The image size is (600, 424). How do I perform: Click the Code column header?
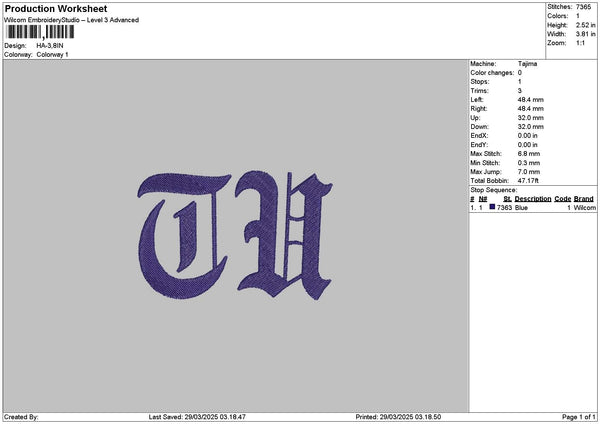pos(562,199)
